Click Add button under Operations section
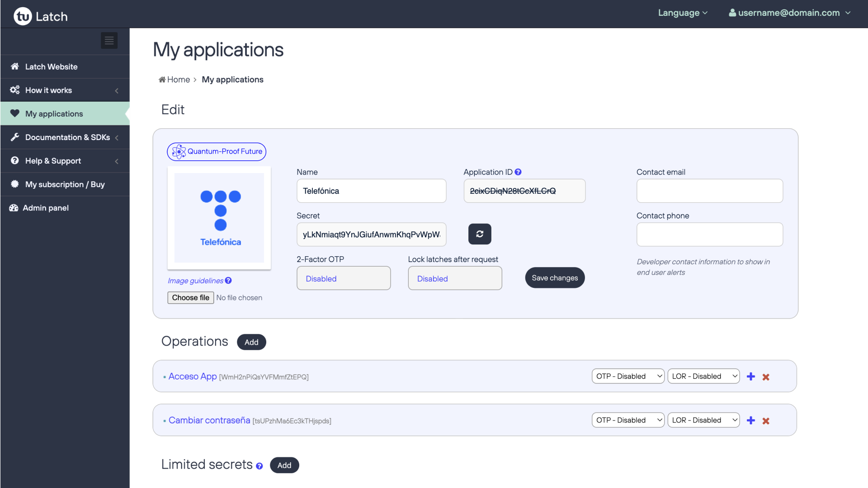The image size is (868, 488). point(251,342)
